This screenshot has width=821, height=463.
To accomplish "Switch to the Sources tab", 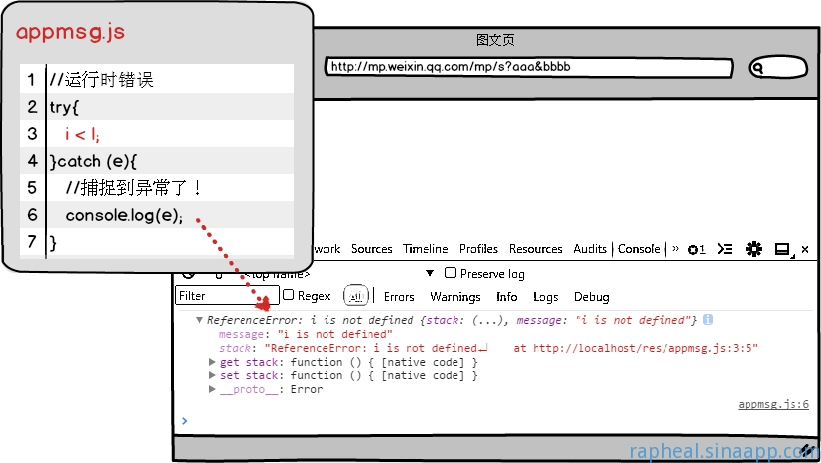I will pyautogui.click(x=371, y=249).
